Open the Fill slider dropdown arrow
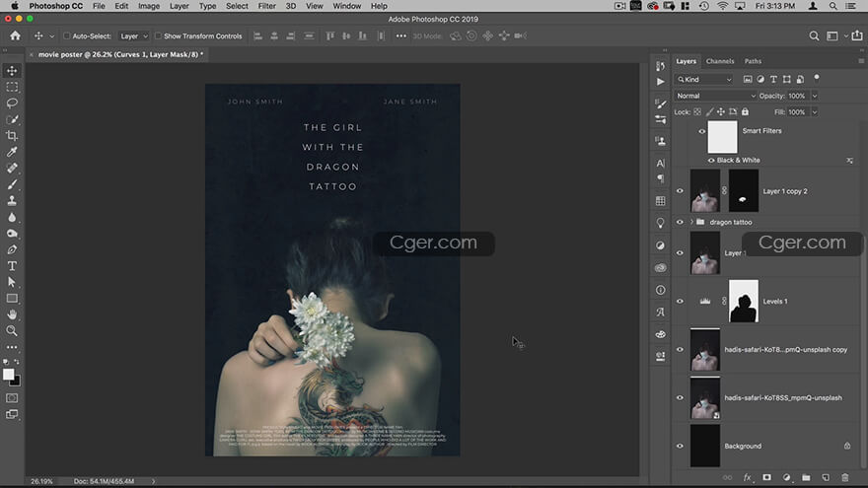868x488 pixels. pyautogui.click(x=815, y=112)
